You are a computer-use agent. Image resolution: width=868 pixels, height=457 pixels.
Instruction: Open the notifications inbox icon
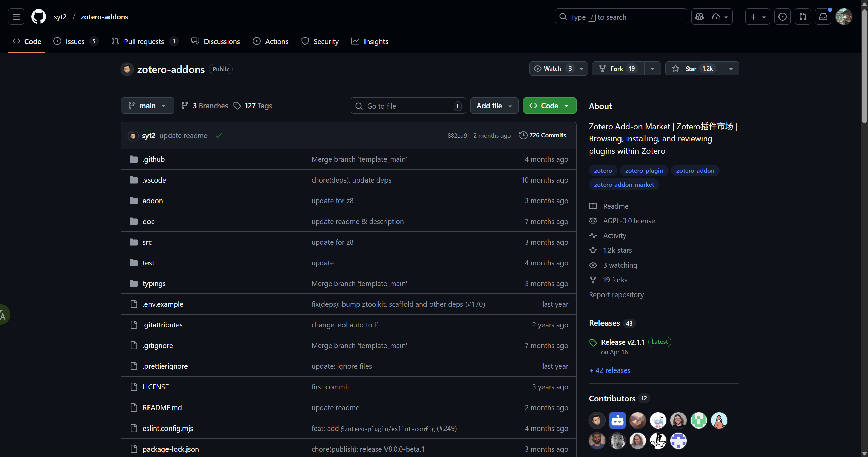coord(823,17)
